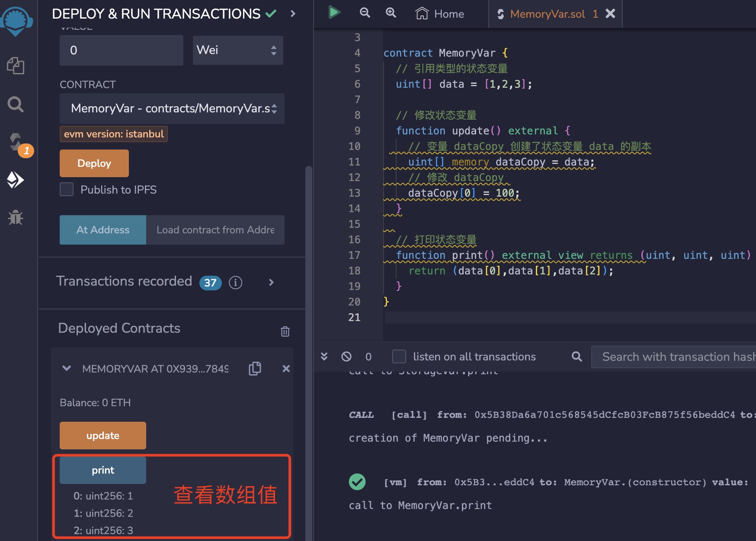The width and height of the screenshot is (756, 541).
Task: Click the orange Deploy button
Action: pyautogui.click(x=94, y=163)
